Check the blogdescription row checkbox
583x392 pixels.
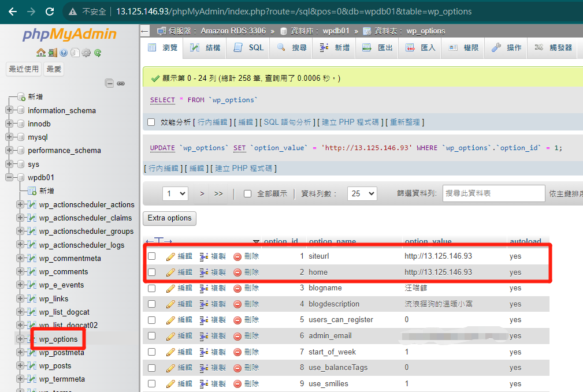click(x=152, y=304)
